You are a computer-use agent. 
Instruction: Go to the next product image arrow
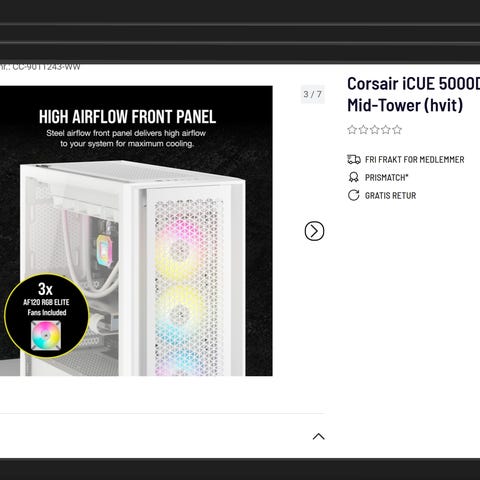click(x=314, y=231)
